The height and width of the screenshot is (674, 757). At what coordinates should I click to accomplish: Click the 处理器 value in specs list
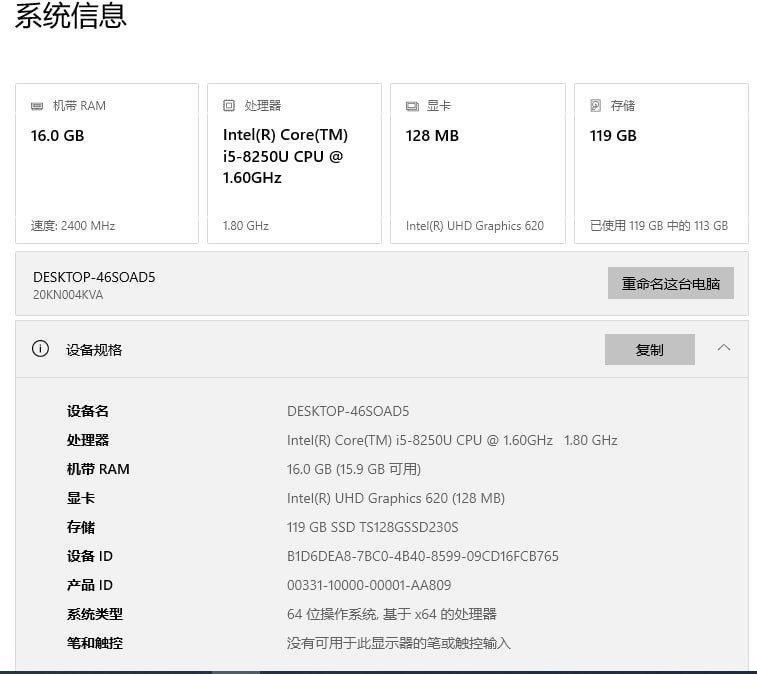[452, 440]
